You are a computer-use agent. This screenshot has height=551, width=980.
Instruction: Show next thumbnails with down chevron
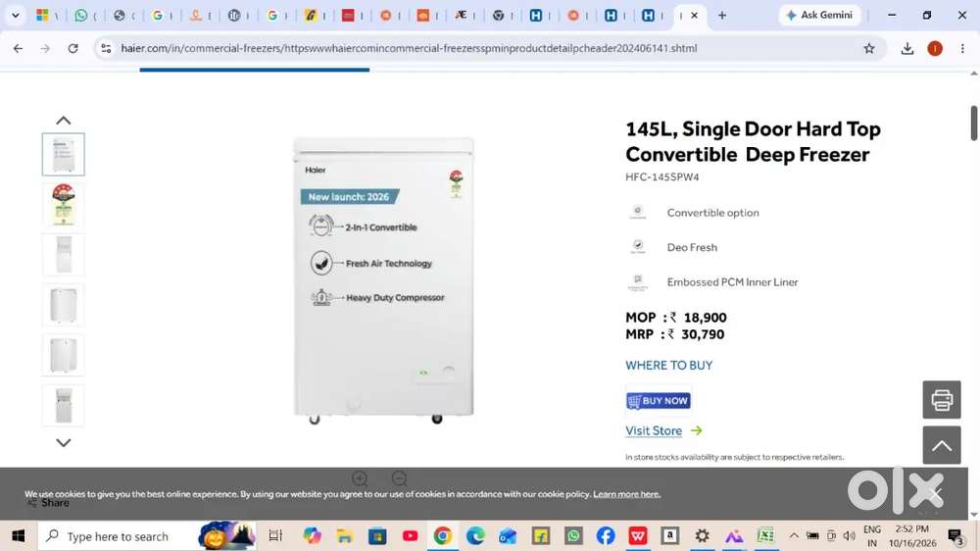point(63,443)
